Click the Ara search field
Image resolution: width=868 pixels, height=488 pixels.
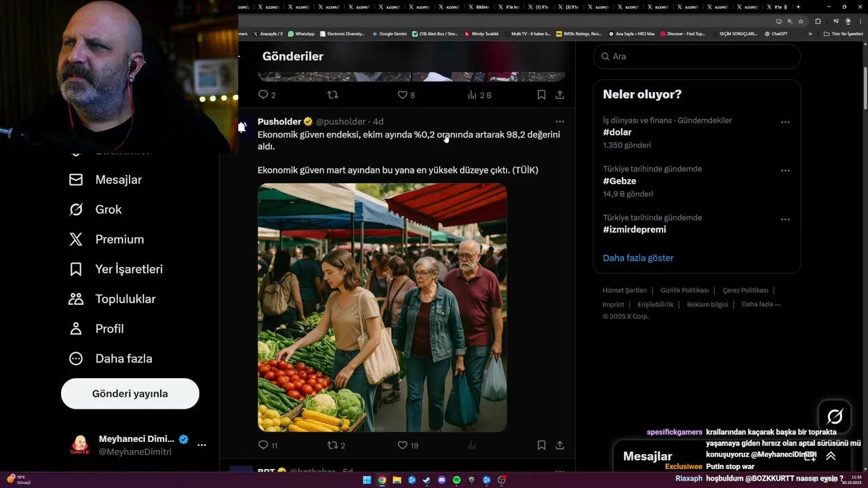point(697,56)
